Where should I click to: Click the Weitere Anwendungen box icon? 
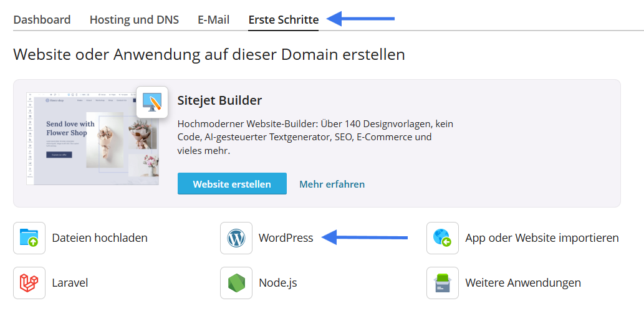[443, 283]
